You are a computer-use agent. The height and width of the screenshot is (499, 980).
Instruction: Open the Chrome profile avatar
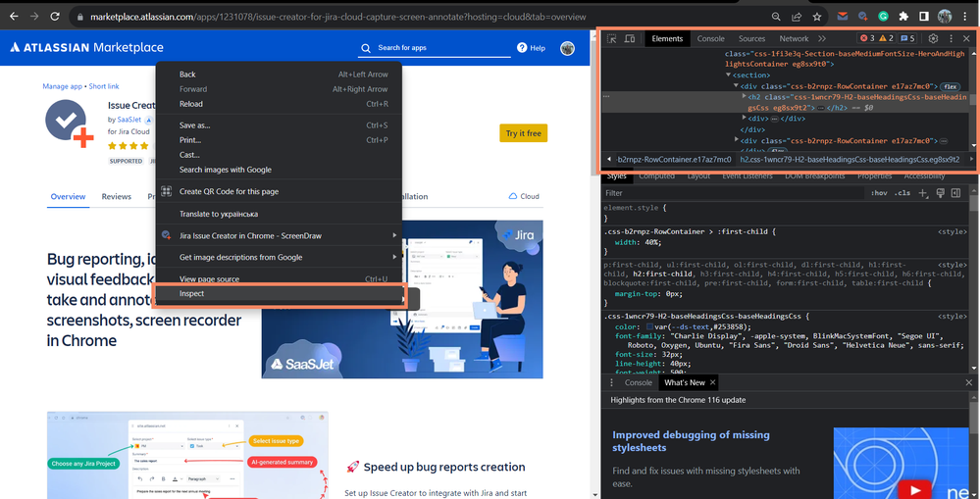945,17
